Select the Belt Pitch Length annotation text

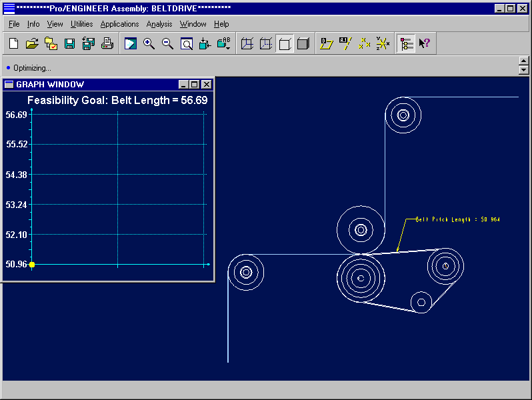click(458, 219)
